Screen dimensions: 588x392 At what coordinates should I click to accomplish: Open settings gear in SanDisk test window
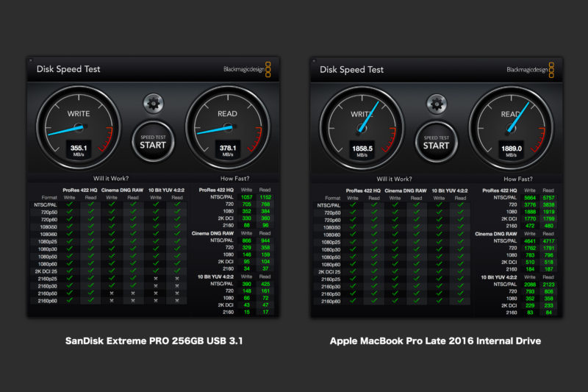pyautogui.click(x=153, y=102)
